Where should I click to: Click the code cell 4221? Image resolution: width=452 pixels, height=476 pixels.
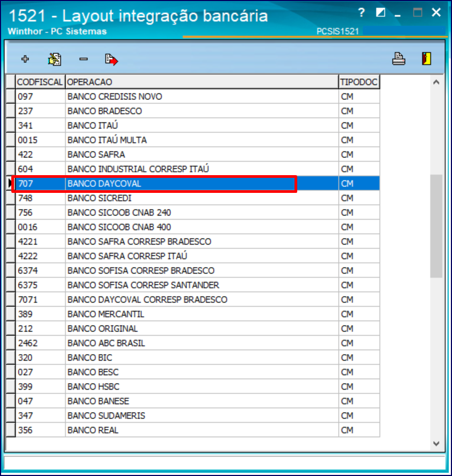click(40, 242)
